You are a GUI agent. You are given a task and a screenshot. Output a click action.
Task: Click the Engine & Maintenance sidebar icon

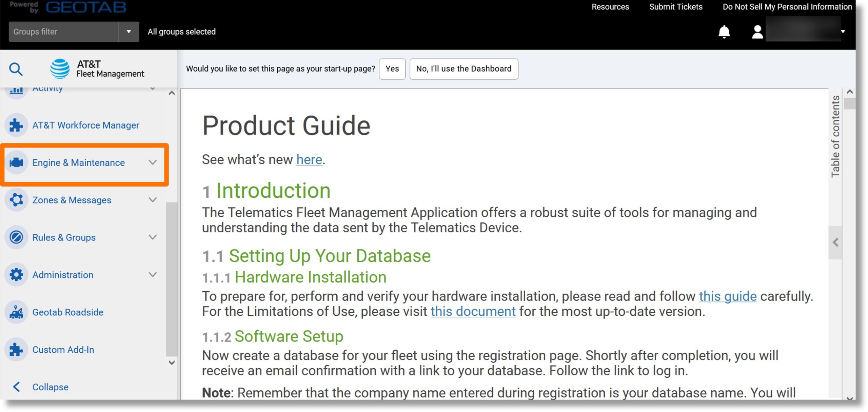click(x=16, y=162)
